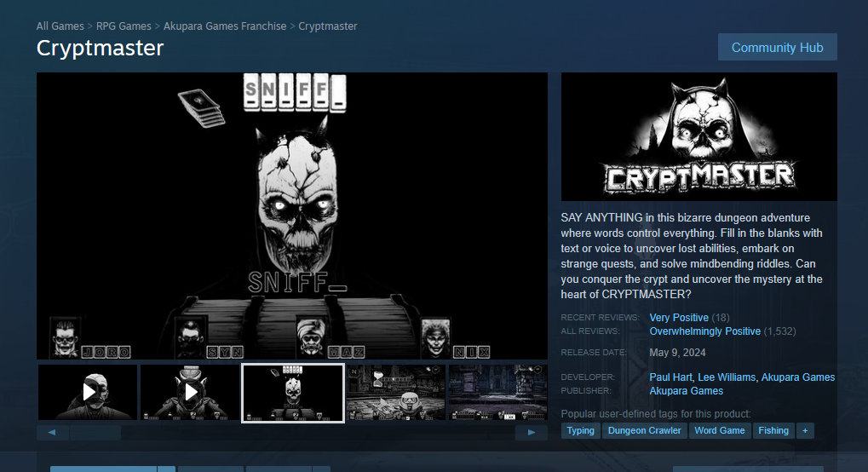Image resolution: width=868 pixels, height=472 pixels.
Task: Open the Community Hub
Action: click(777, 47)
